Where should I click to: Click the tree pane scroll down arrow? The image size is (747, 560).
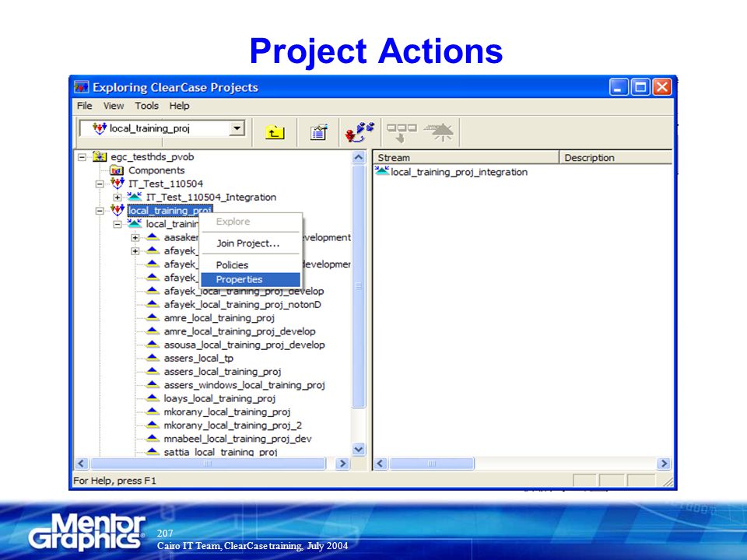pyautogui.click(x=359, y=449)
